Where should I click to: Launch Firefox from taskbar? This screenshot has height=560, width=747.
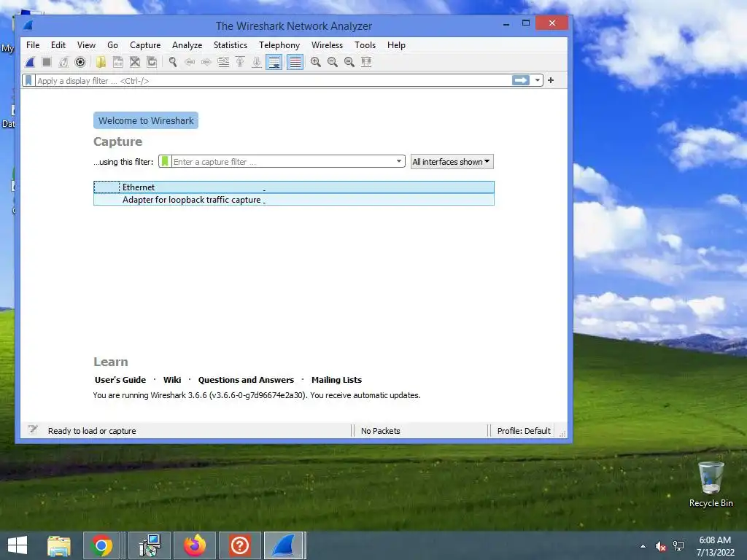pos(194,545)
